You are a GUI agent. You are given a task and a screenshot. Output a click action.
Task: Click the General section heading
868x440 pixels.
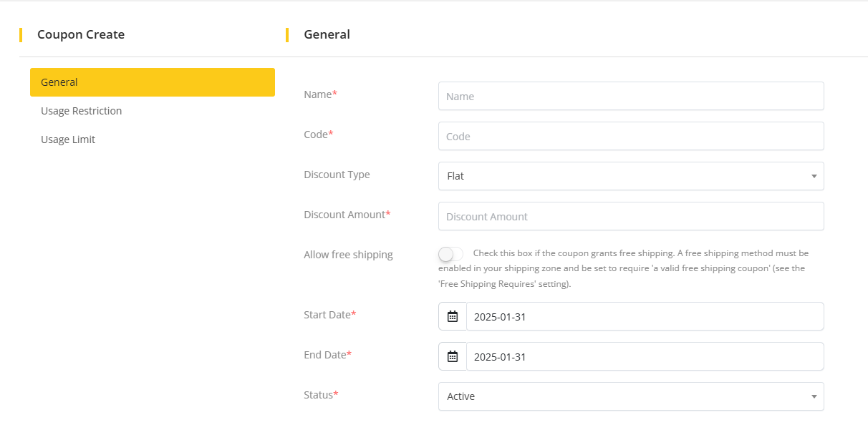[x=327, y=34]
